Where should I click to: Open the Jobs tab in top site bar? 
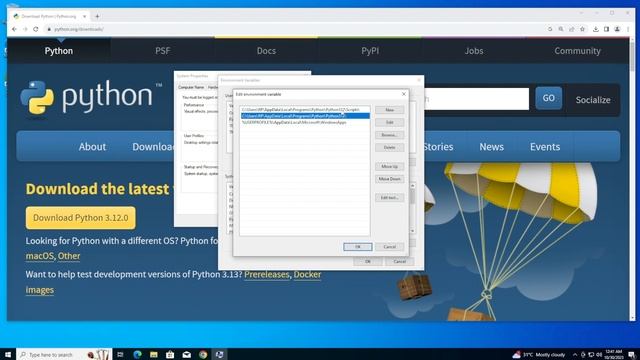(474, 51)
